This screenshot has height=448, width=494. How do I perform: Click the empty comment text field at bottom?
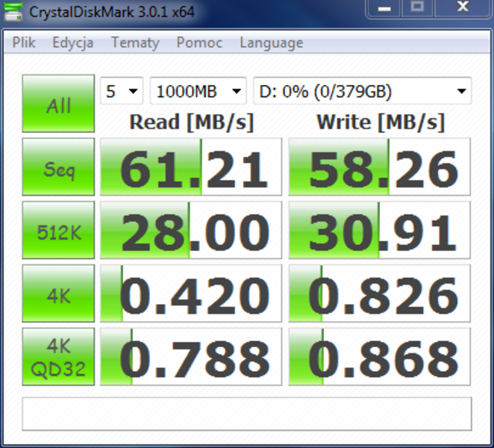(x=247, y=414)
